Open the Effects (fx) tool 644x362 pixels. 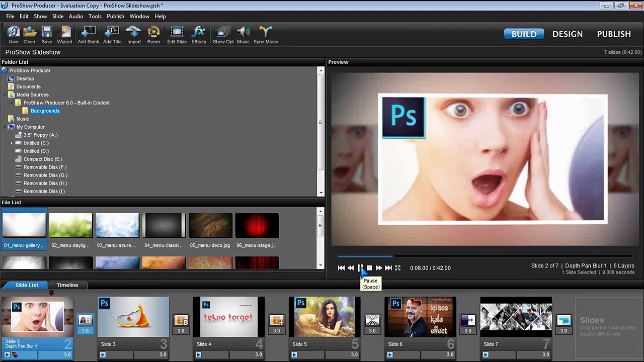tap(199, 35)
